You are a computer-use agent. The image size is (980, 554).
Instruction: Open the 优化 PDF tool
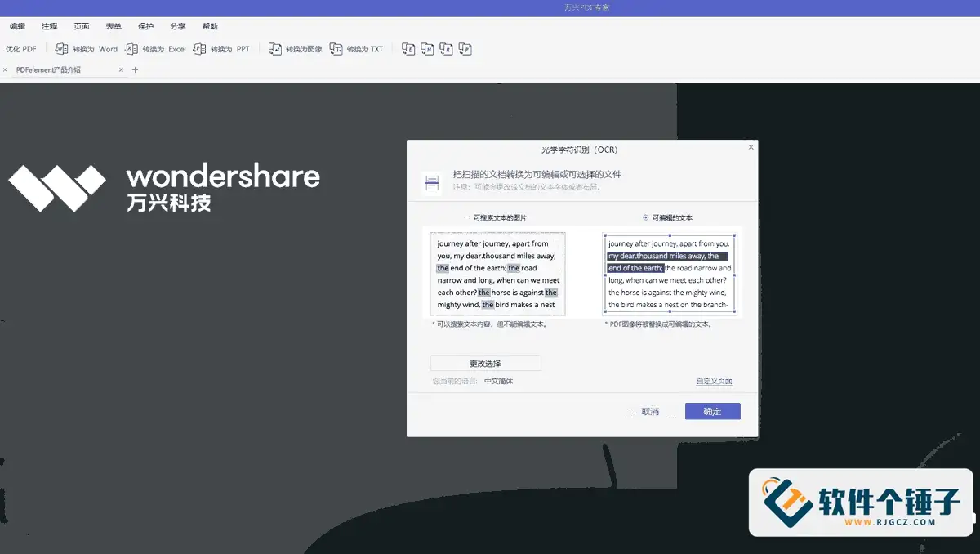(x=20, y=48)
